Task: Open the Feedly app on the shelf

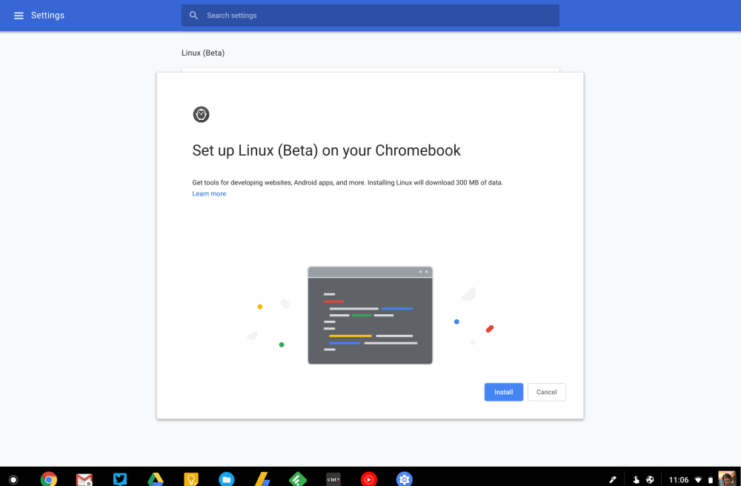Action: pos(297,478)
